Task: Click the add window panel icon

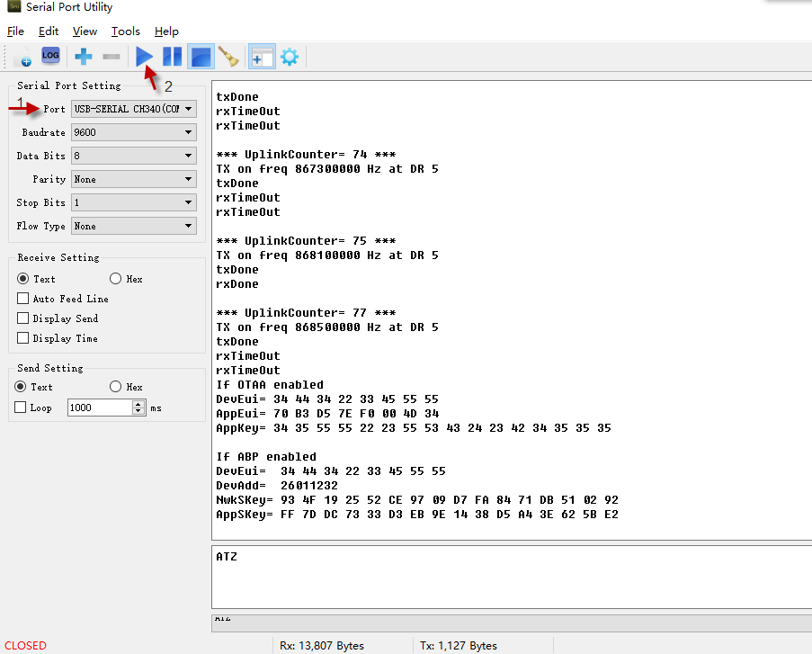Action: coord(262,57)
